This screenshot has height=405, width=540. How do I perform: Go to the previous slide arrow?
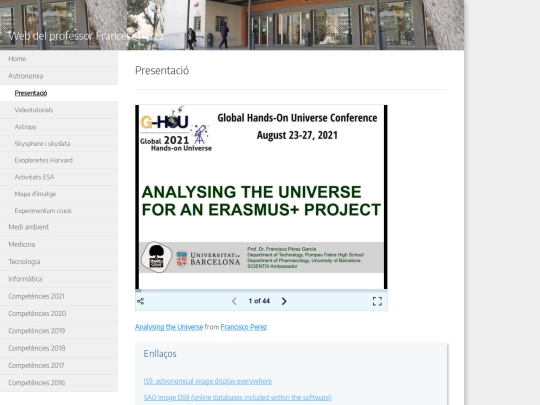(x=234, y=301)
